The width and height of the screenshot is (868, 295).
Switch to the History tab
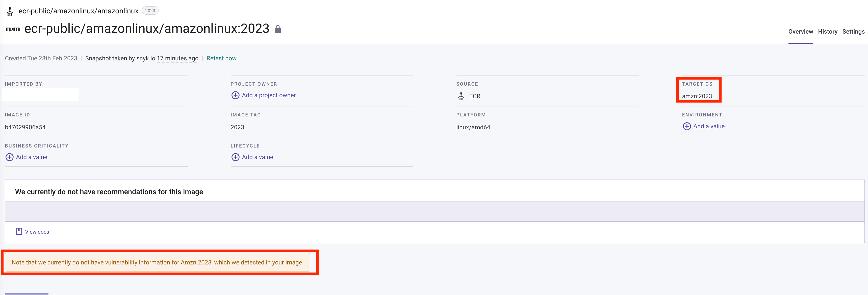pos(828,32)
